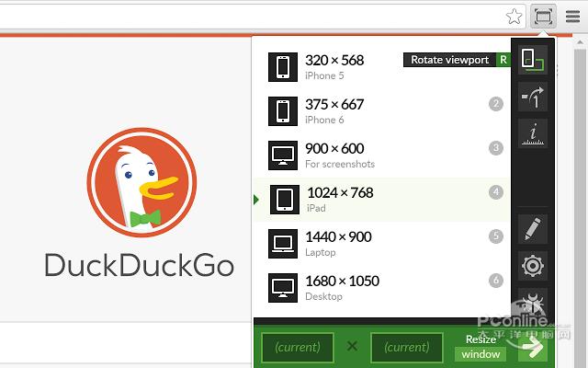
Task: Click the custom height (current) field
Action: [x=407, y=348]
